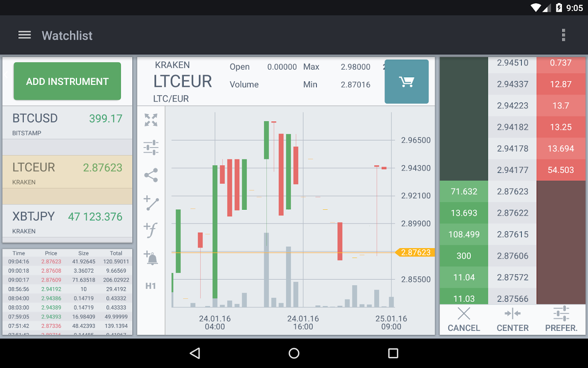Select ask price 2.94510
This screenshot has height=368, width=588.
(512, 63)
